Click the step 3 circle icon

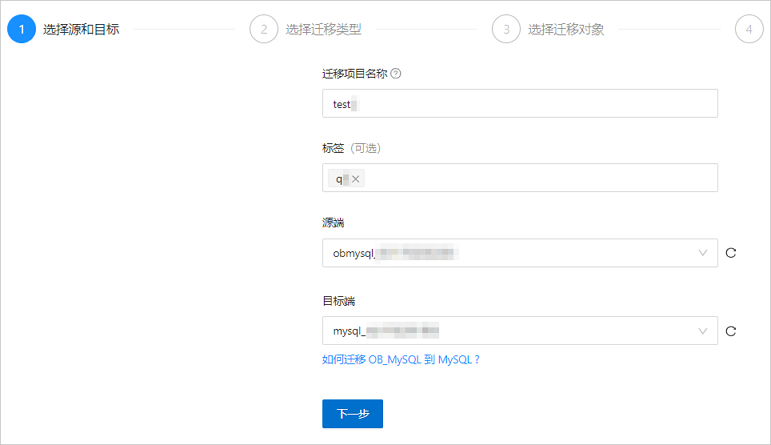[x=506, y=29]
